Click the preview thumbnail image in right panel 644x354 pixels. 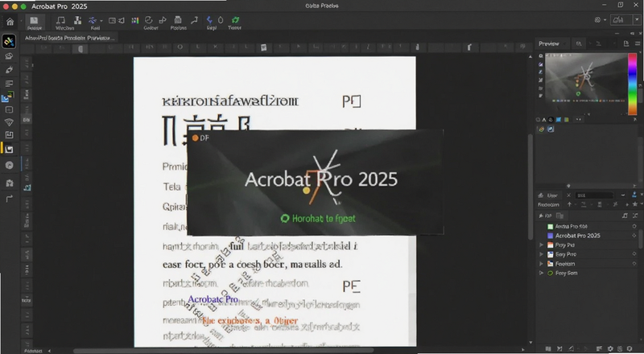coord(586,76)
